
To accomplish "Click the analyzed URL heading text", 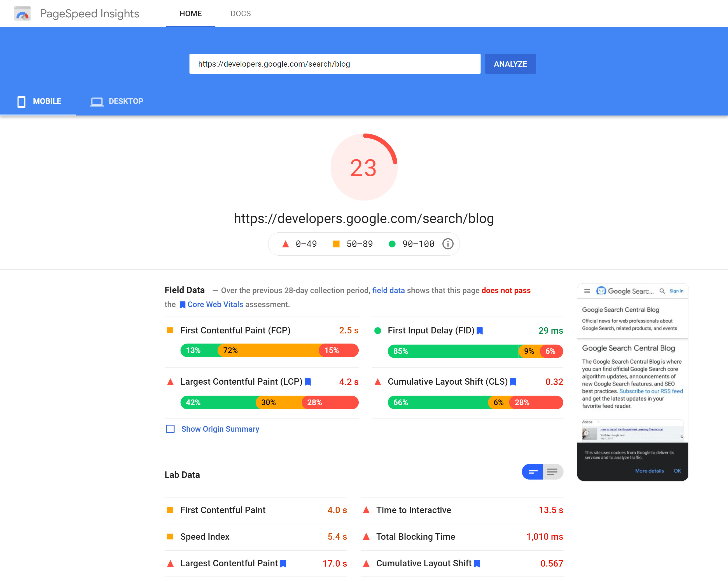I will pos(364,219).
